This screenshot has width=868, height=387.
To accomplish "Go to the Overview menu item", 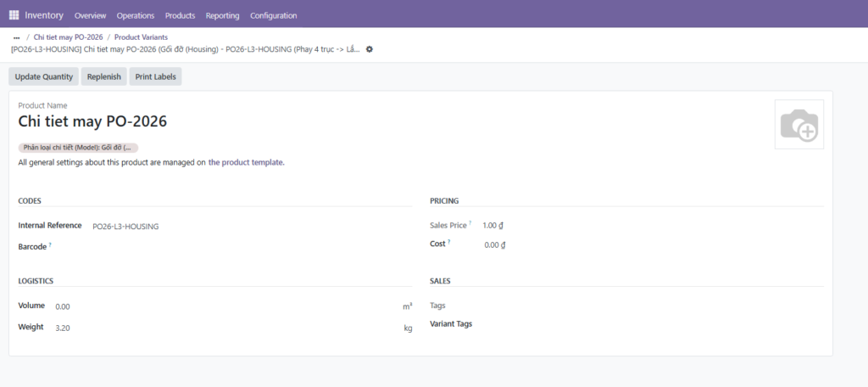I will tap(91, 15).
